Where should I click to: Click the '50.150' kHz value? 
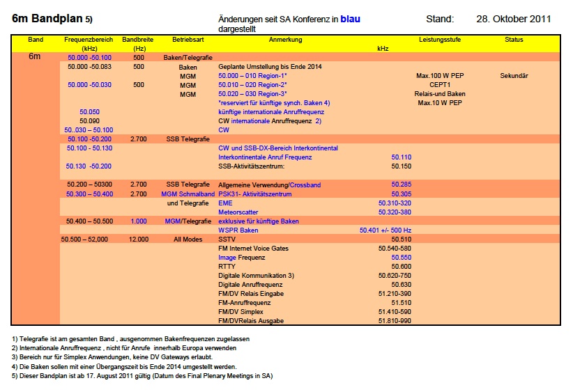click(x=402, y=166)
